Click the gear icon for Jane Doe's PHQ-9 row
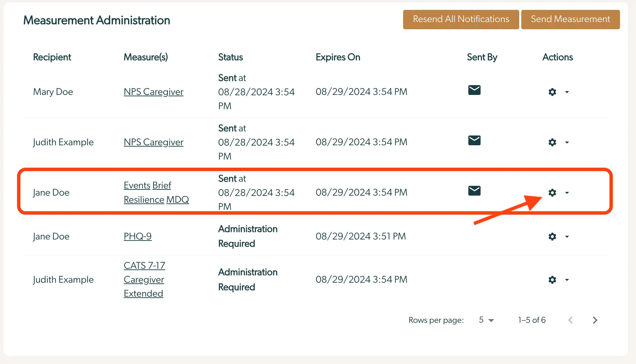Screen dimensions: 636x364 click(552, 236)
